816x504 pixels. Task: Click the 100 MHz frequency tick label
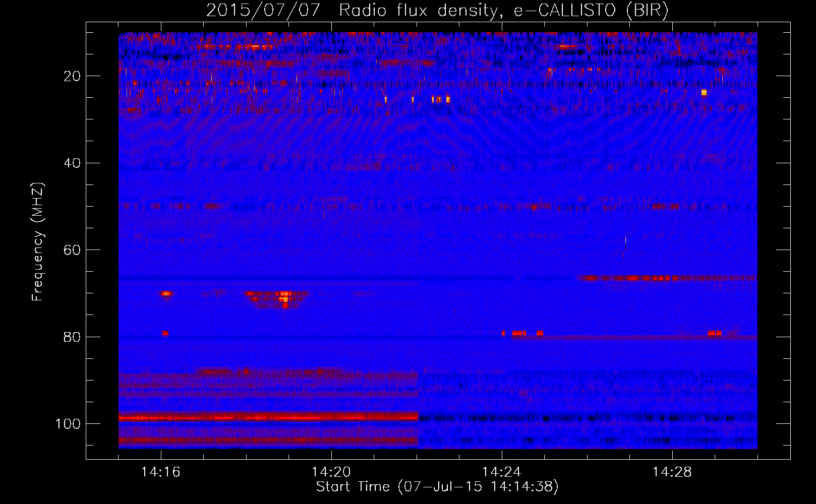pyautogui.click(x=68, y=424)
